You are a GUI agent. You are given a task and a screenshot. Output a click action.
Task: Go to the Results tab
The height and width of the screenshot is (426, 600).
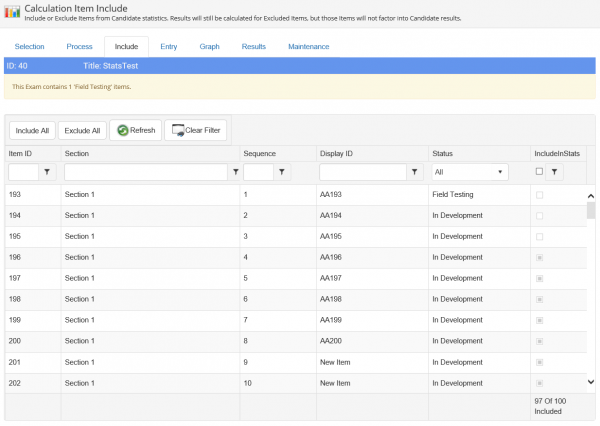tap(254, 46)
